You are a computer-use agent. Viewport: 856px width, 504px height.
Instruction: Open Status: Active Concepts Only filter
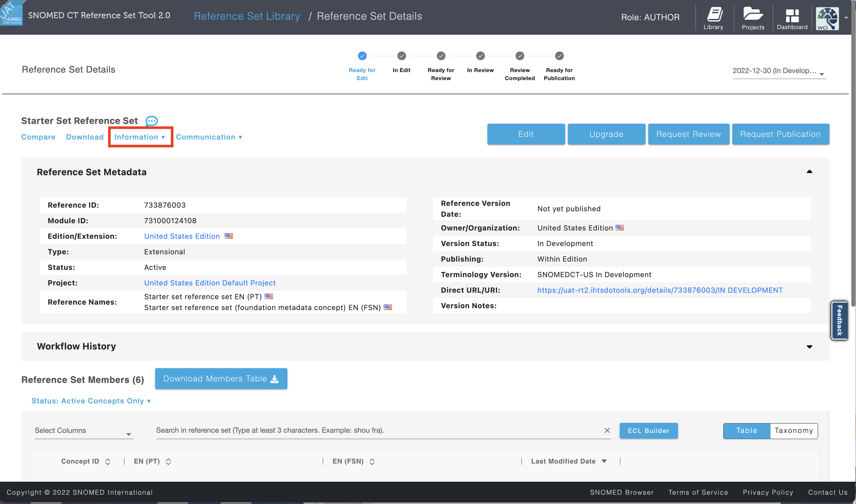tap(91, 401)
